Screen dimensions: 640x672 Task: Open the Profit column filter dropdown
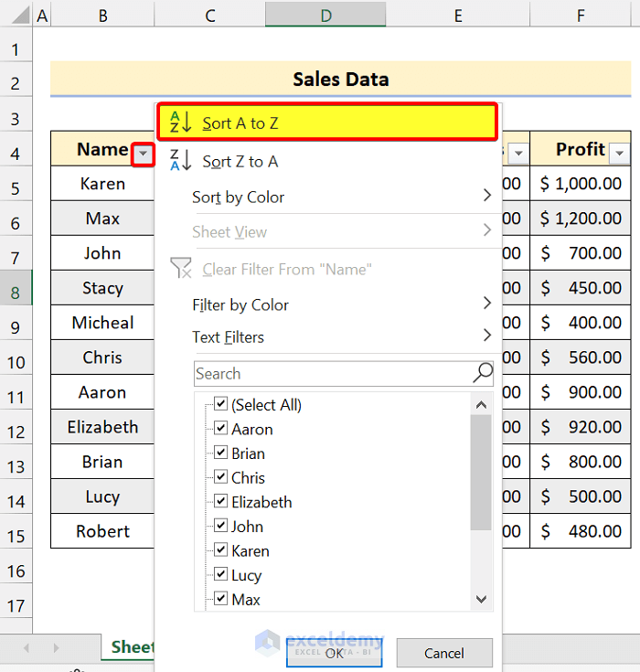pyautogui.click(x=619, y=154)
